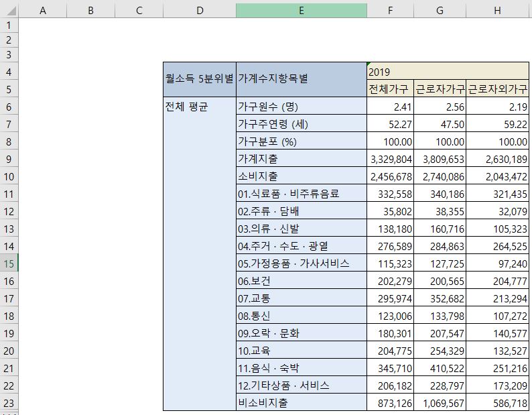Select row 3 header
532x415 pixels.
(9, 54)
